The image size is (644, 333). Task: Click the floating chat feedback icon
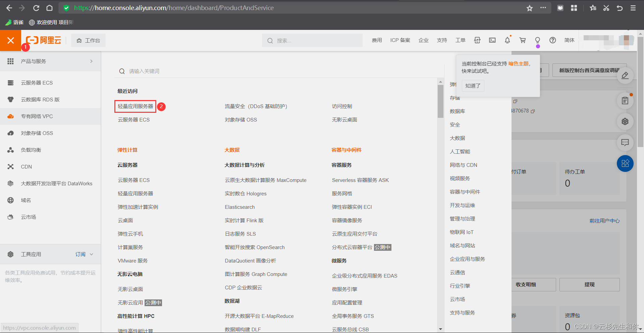(x=625, y=142)
